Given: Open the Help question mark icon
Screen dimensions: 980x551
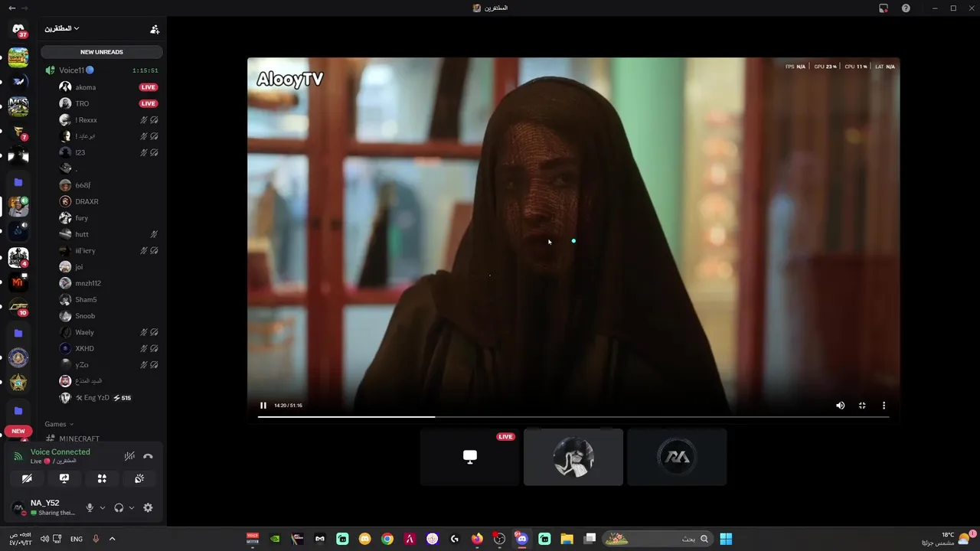Looking at the screenshot, I should [906, 8].
